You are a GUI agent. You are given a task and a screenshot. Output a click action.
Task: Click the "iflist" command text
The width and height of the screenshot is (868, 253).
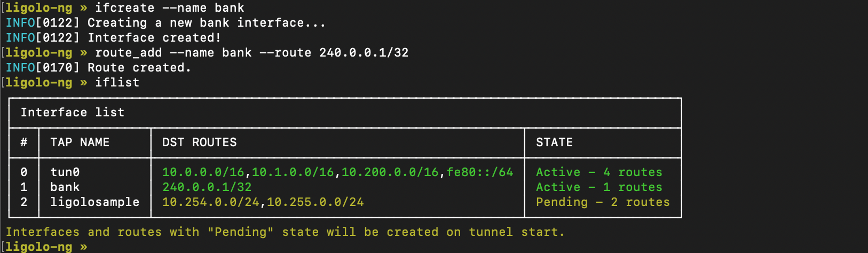[x=117, y=83]
